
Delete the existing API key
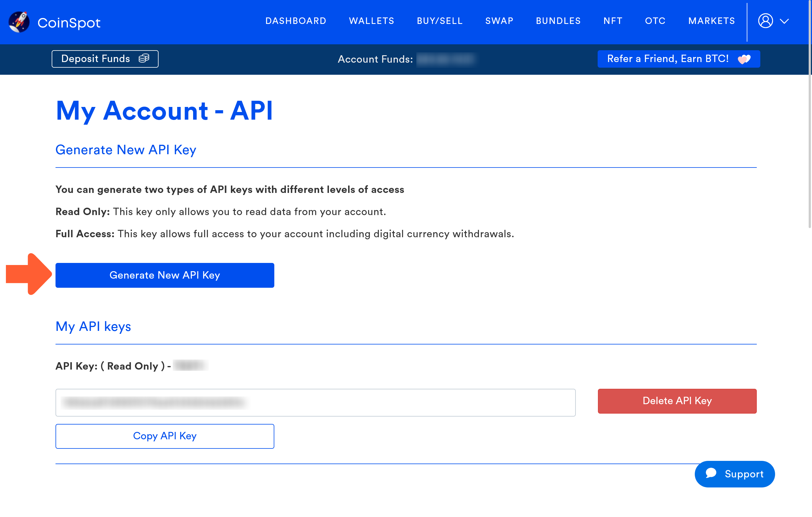pos(677,401)
